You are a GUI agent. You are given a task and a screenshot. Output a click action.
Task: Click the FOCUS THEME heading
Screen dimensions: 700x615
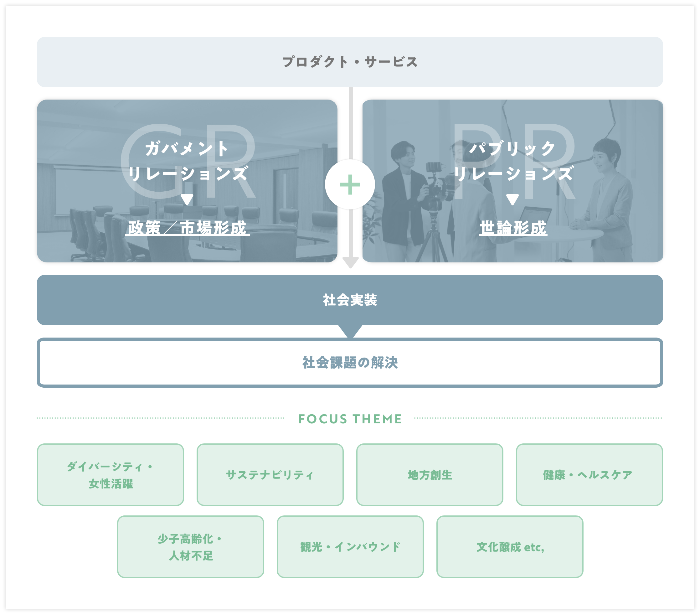coord(350,419)
